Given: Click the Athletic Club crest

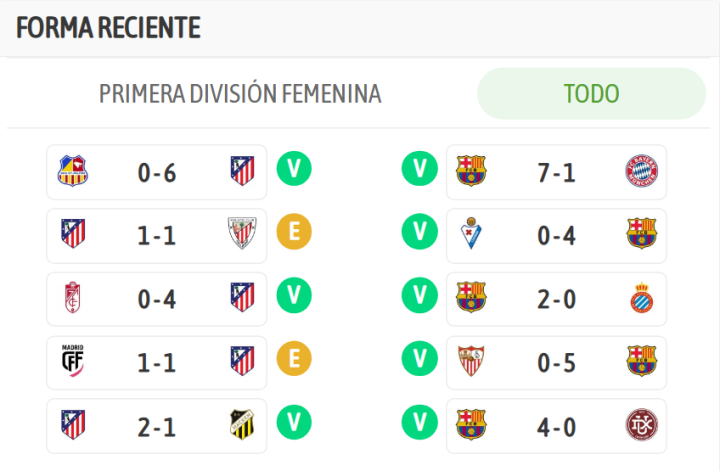Looking at the screenshot, I should tap(241, 235).
